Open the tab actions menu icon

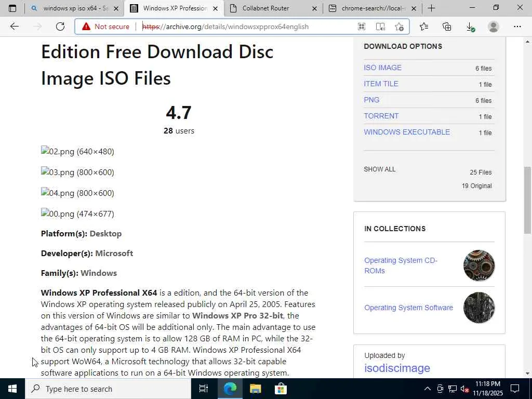[x=12, y=8]
